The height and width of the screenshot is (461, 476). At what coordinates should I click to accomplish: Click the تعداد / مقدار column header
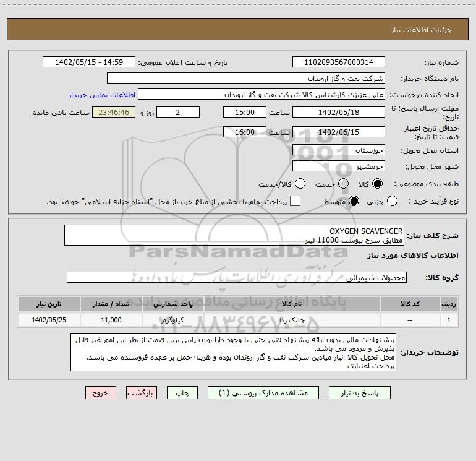tap(111, 304)
